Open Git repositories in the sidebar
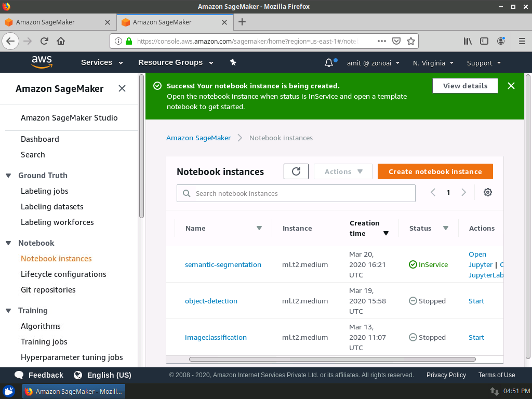 pos(48,290)
